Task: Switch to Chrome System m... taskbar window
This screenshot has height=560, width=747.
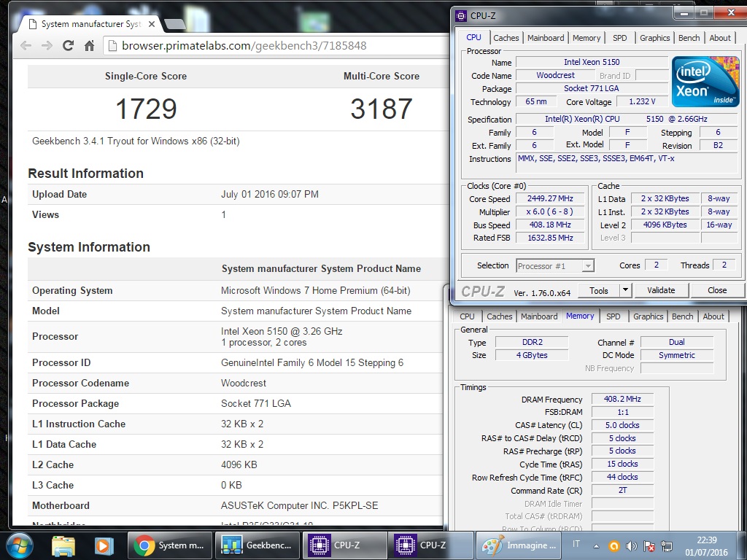Action: coord(169,545)
